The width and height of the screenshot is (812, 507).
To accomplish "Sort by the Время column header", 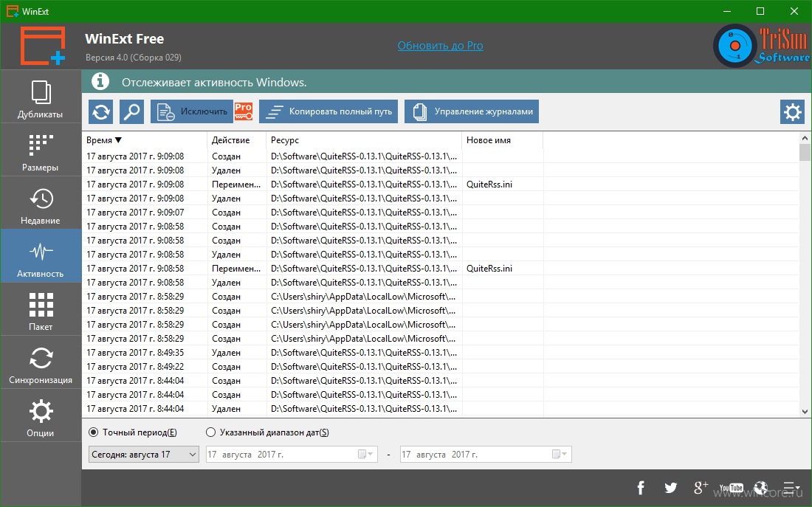I will (x=145, y=139).
